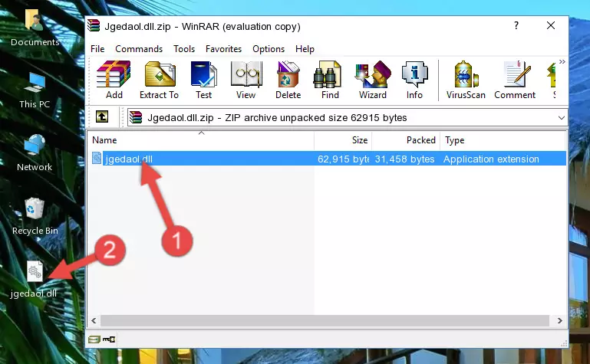
Task: Sort by the Size column header
Action: point(343,140)
